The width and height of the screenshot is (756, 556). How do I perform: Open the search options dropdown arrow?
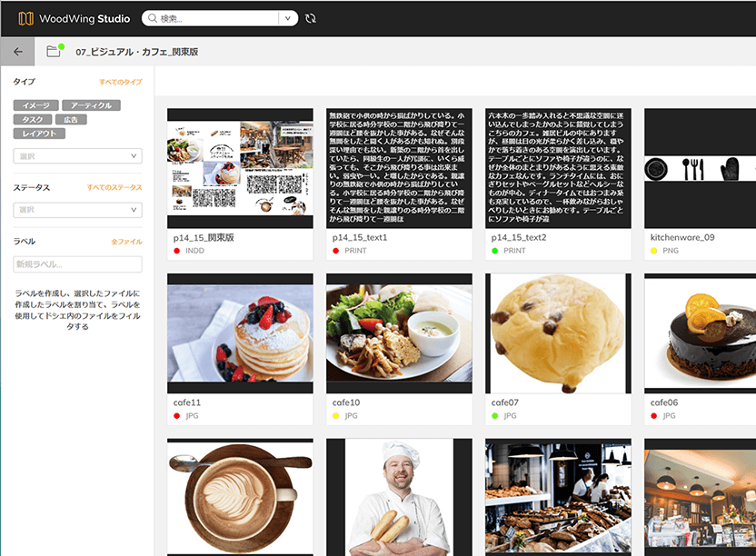[x=288, y=18]
